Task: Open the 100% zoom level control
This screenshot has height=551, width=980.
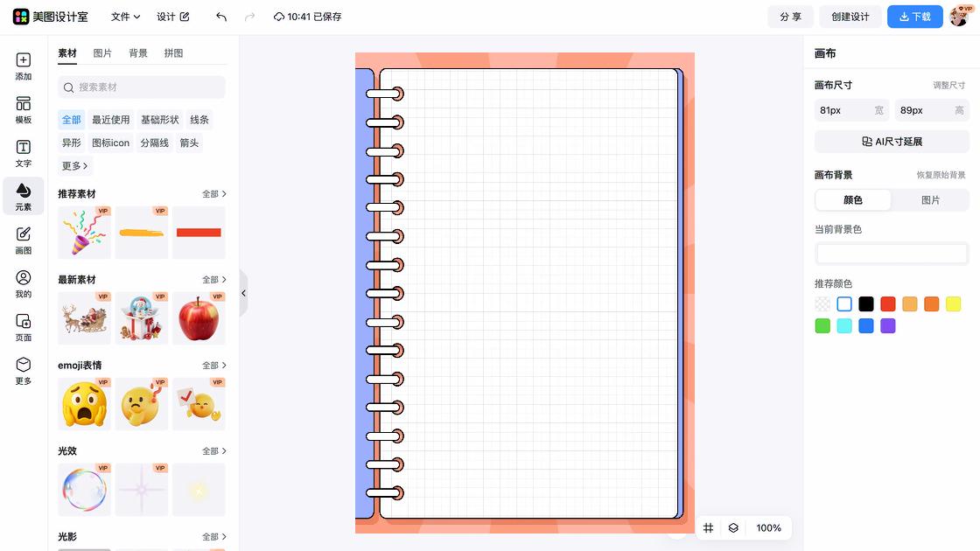Action: point(768,528)
